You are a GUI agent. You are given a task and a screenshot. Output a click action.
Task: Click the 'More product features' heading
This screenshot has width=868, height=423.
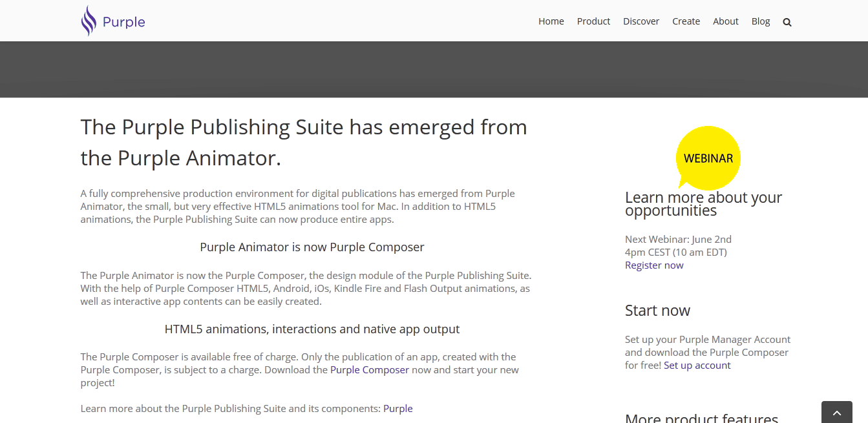(701, 418)
